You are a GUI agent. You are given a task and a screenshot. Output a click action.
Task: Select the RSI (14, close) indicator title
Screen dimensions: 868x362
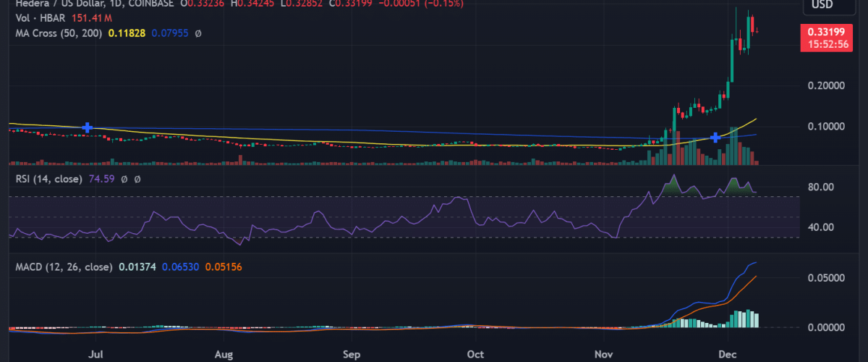(x=48, y=178)
